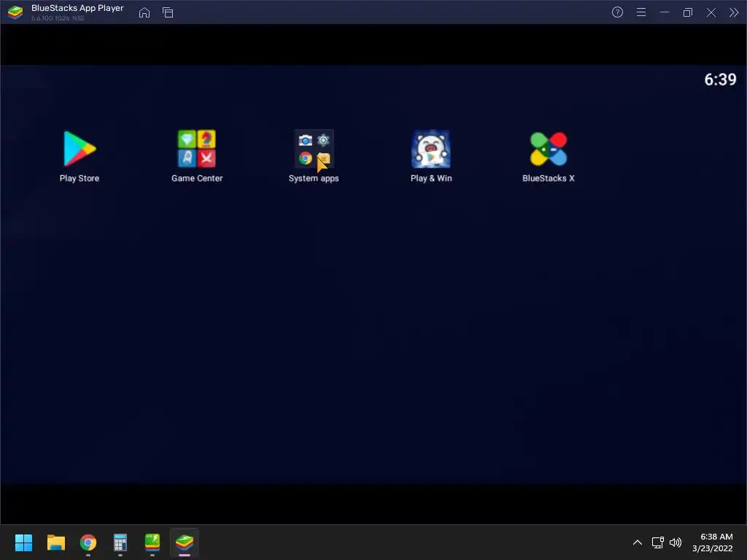Switch to the green BlueStacks taskbar app

(x=152, y=542)
